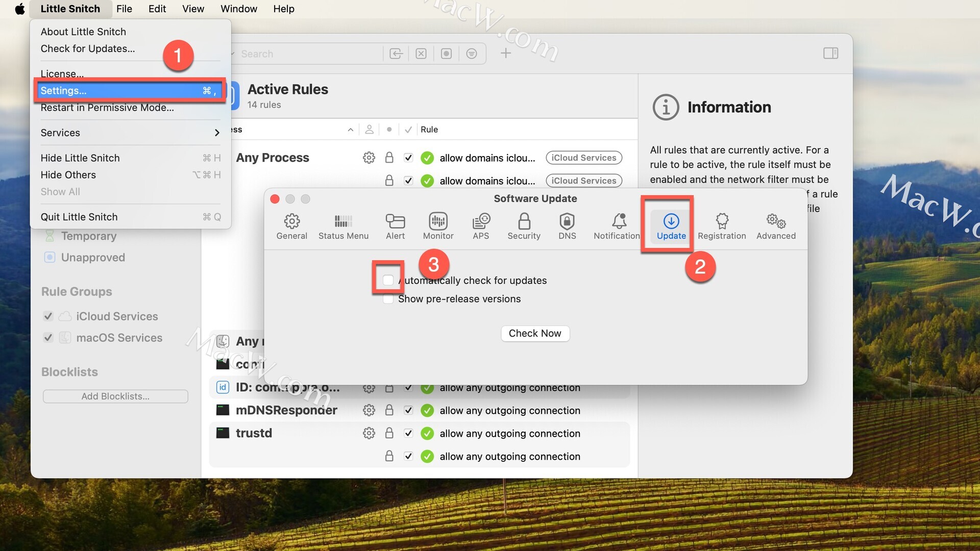Open the Alert settings tab

pos(395,226)
